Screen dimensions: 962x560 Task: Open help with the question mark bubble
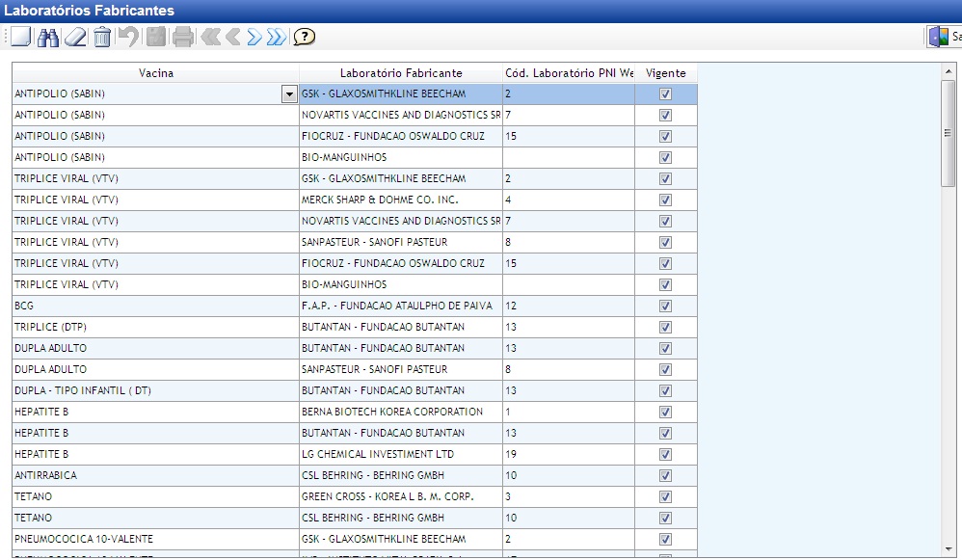coord(304,37)
